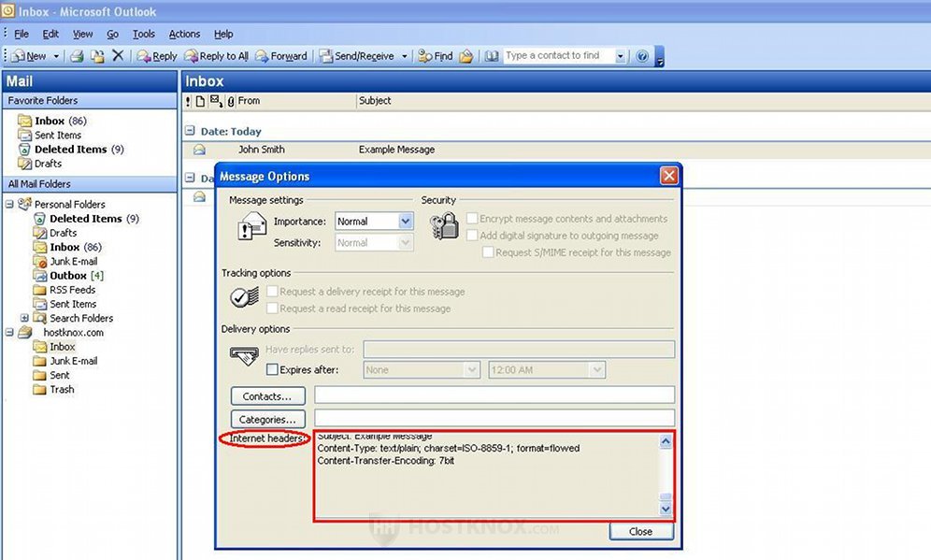Click the field next to Contacts button

(494, 395)
